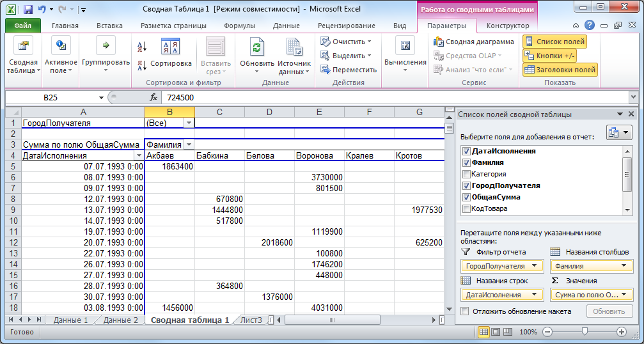Open the Сортировка dialog icon
The height and width of the screenshot is (344, 644).
pyautogui.click(x=171, y=47)
